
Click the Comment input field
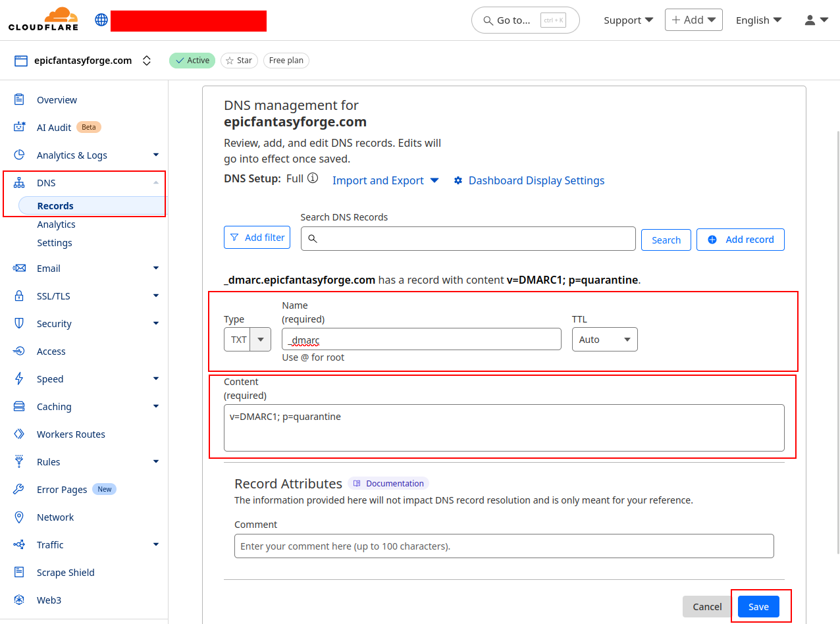pyautogui.click(x=504, y=546)
